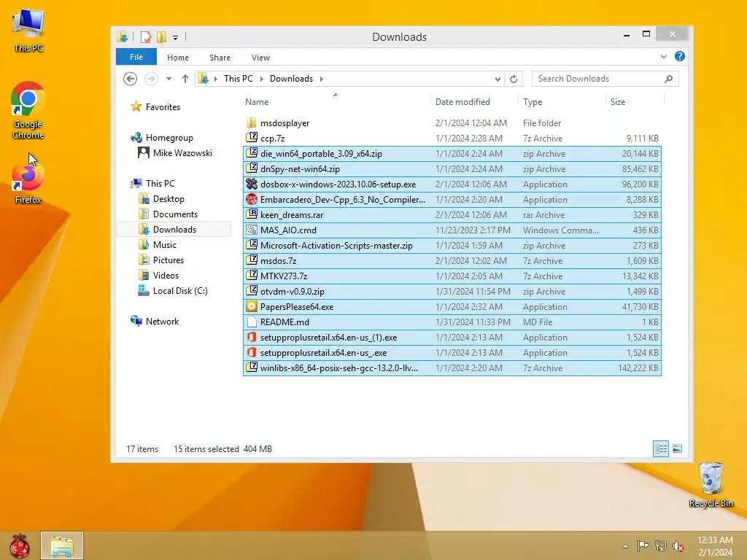The height and width of the screenshot is (560, 747).
Task: Expand breadcrumb arrow after Downloads
Action: (322, 79)
